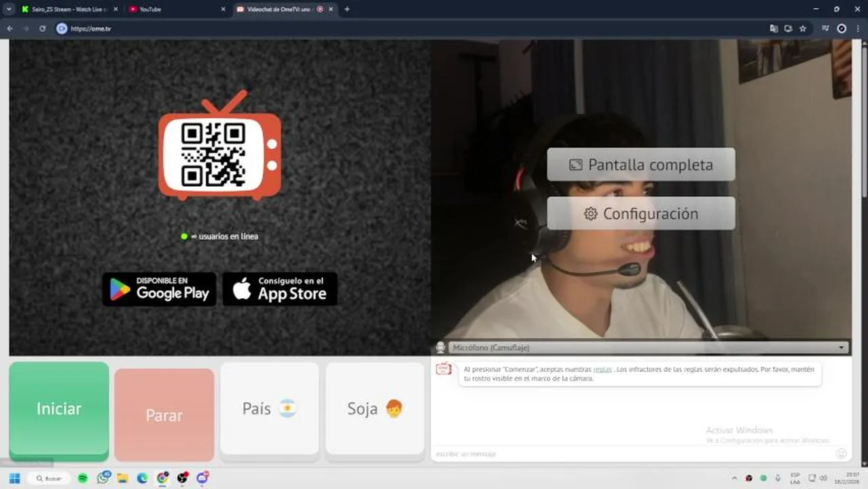
Task: Bookmark this page with the star icon
Action: [803, 29]
